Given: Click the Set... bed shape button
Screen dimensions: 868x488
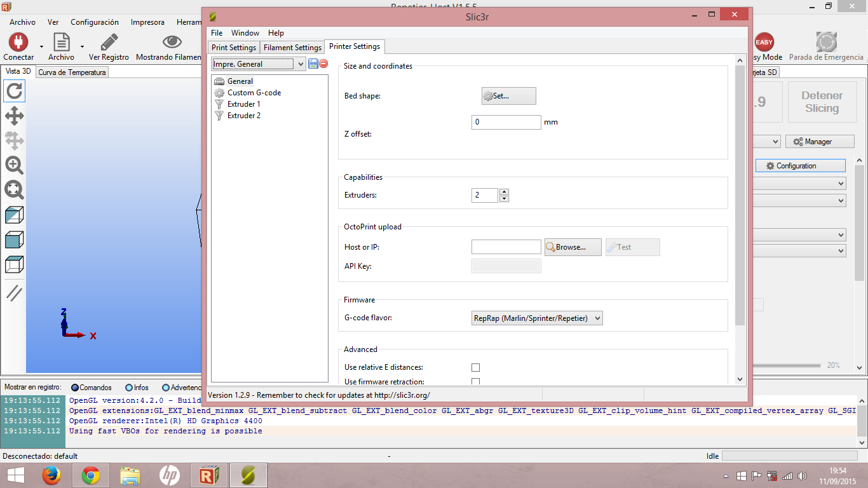Looking at the screenshot, I should pyautogui.click(x=509, y=96).
